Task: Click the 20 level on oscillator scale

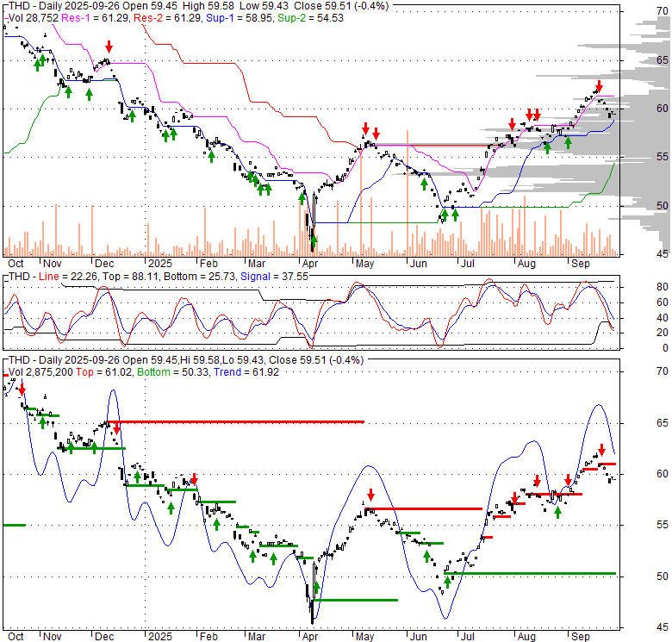Action: point(663,333)
